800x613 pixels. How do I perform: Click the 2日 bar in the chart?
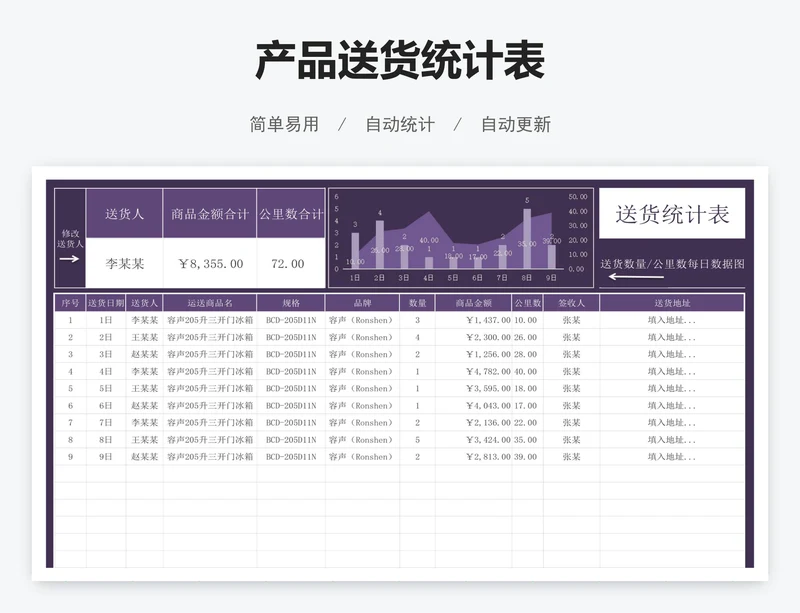[x=379, y=244]
